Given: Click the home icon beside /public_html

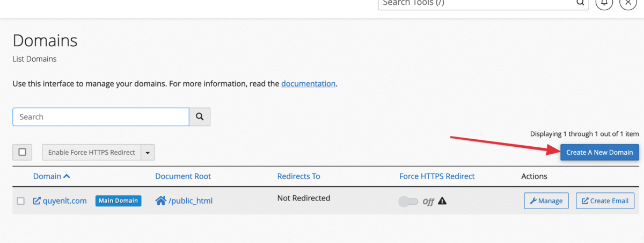Looking at the screenshot, I should (160, 201).
